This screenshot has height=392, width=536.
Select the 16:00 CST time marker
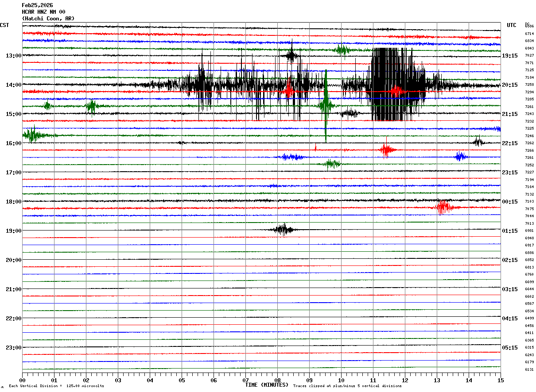coord(13,143)
